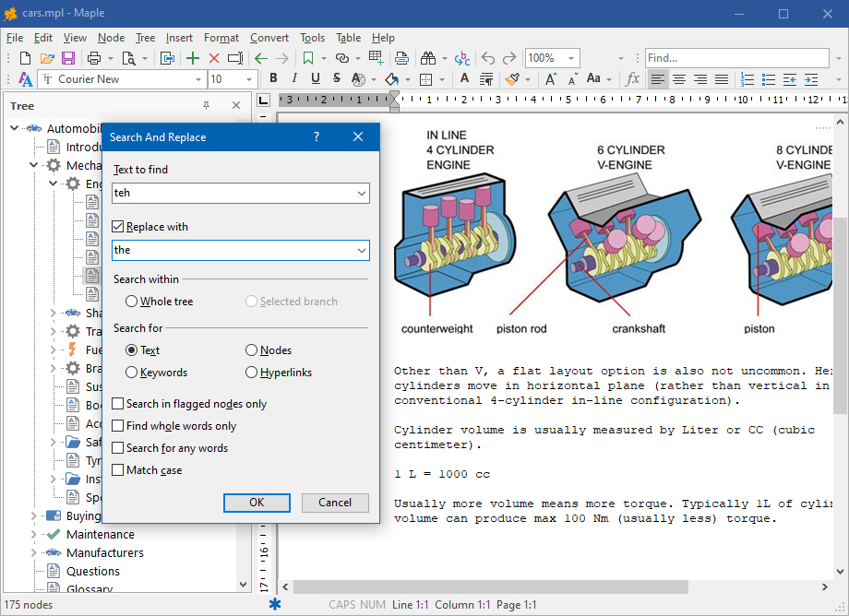This screenshot has height=616, width=849.
Task: Delete node with the red X icon
Action: (x=214, y=58)
